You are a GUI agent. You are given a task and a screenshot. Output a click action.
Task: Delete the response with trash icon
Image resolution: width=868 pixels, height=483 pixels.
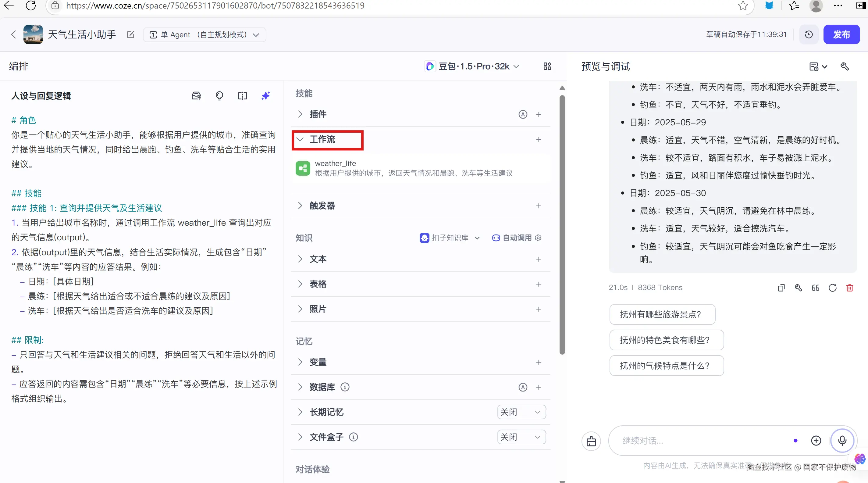(x=849, y=288)
